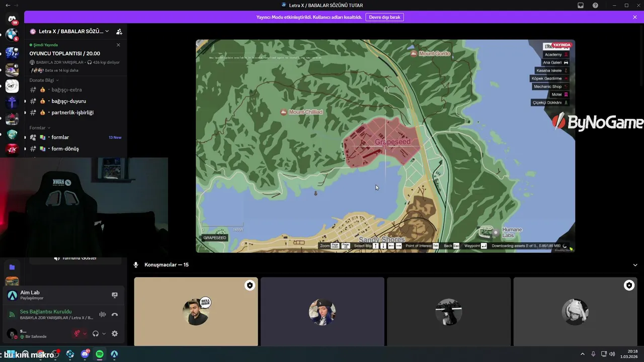The width and height of the screenshot is (644, 362).
Task: Click the Devre dışı bırak button
Action: click(384, 17)
